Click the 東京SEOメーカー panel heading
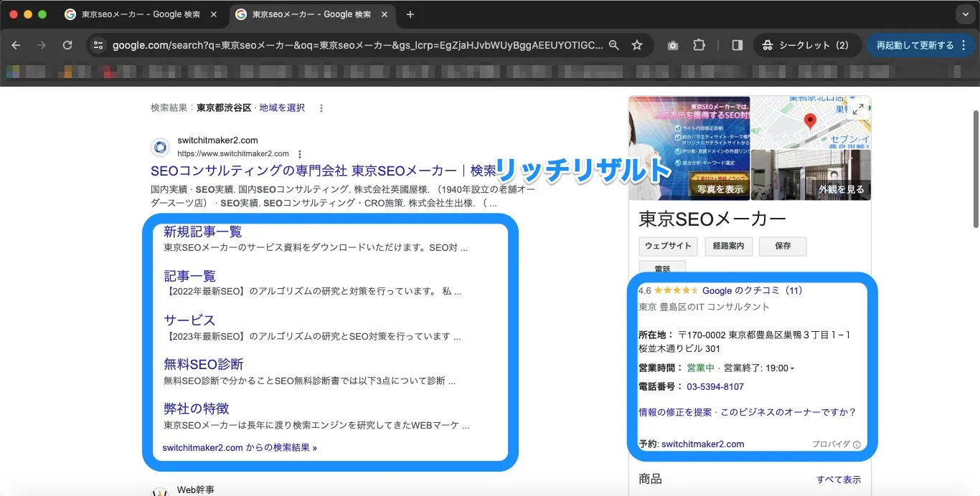The width and height of the screenshot is (980, 496). pos(712,219)
